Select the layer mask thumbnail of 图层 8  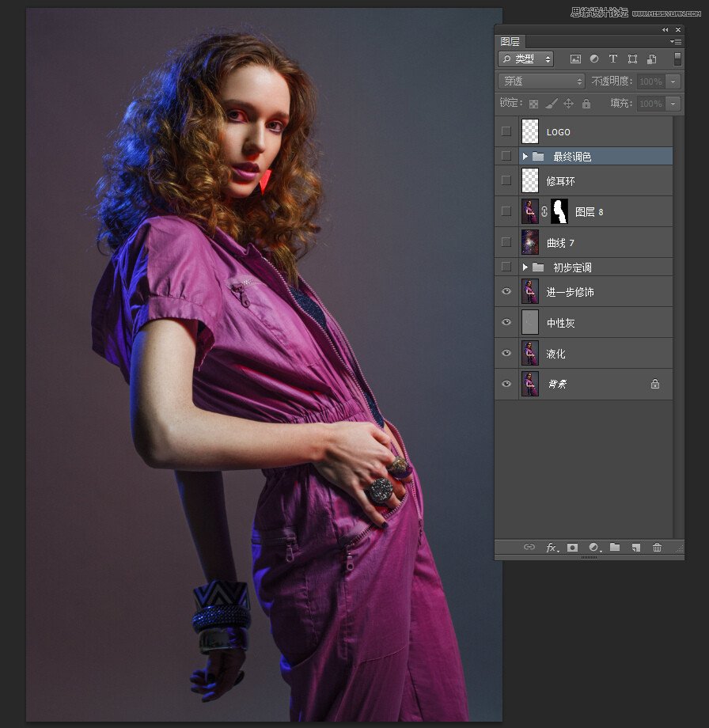(x=559, y=211)
